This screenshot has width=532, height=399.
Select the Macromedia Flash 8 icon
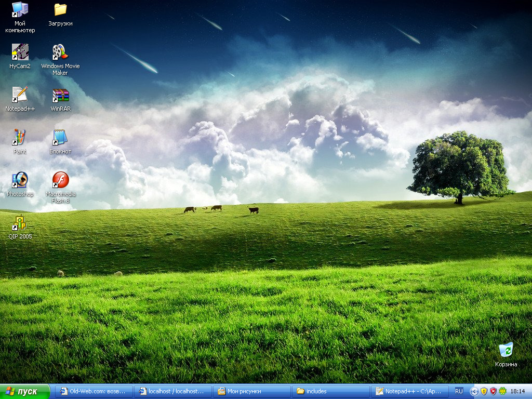(x=60, y=180)
